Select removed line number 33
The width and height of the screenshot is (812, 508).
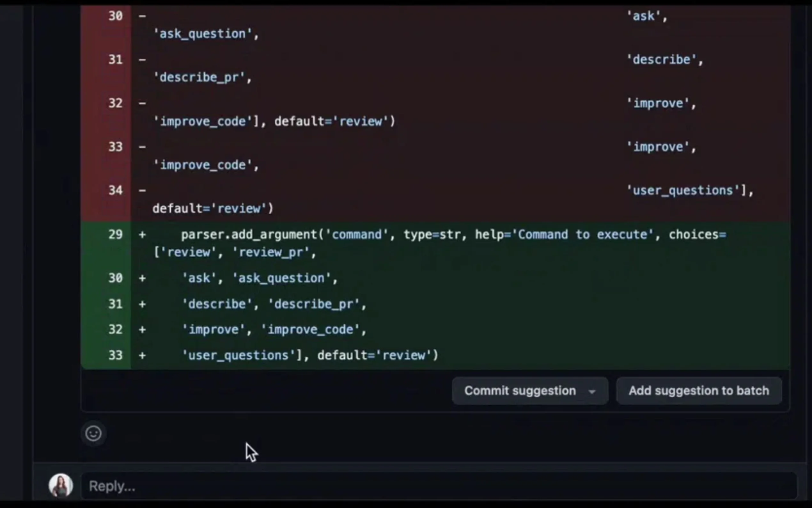click(115, 147)
